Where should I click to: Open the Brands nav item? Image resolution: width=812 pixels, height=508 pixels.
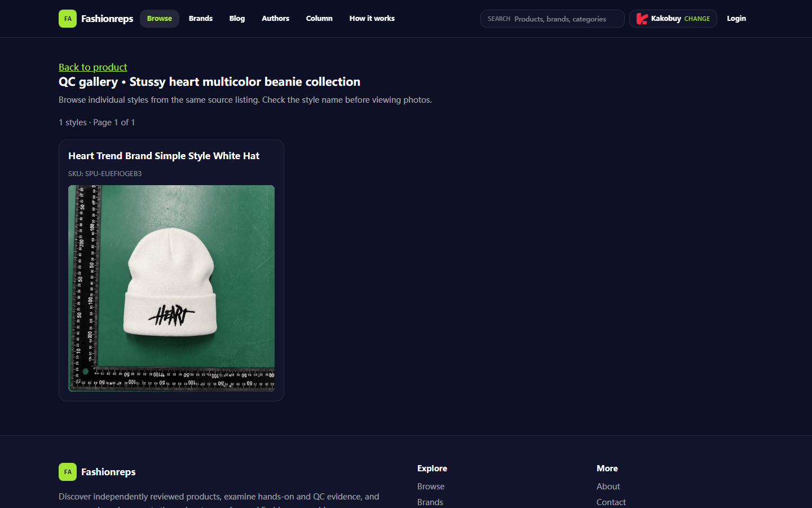coord(201,19)
